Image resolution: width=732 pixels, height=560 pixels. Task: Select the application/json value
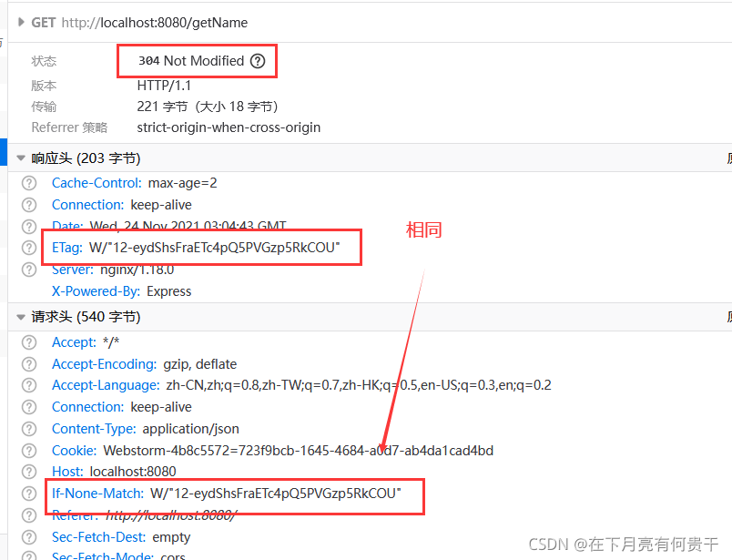(191, 429)
